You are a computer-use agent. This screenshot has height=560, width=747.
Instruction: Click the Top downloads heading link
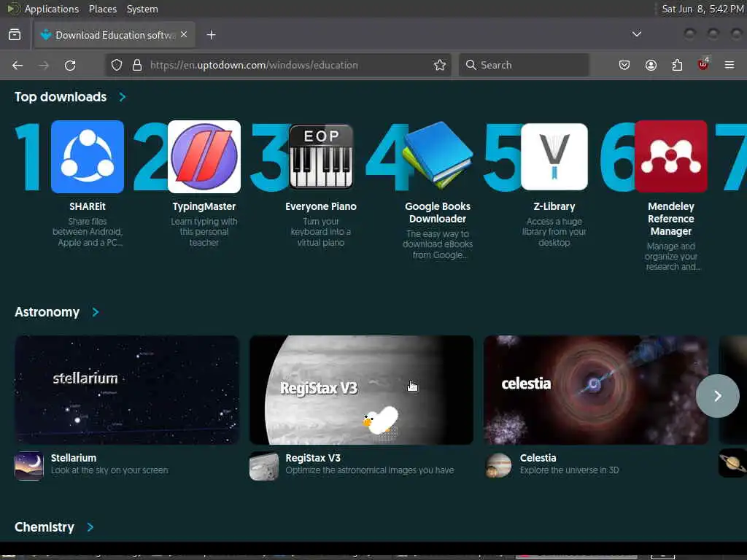[61, 97]
